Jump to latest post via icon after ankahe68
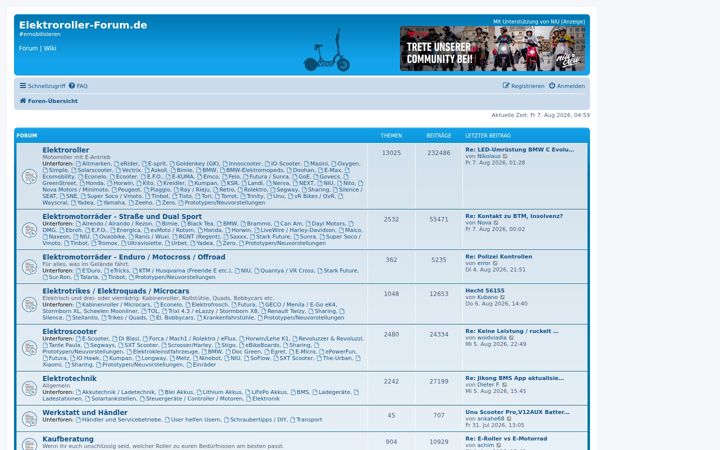The width and height of the screenshot is (720, 450). click(x=509, y=419)
